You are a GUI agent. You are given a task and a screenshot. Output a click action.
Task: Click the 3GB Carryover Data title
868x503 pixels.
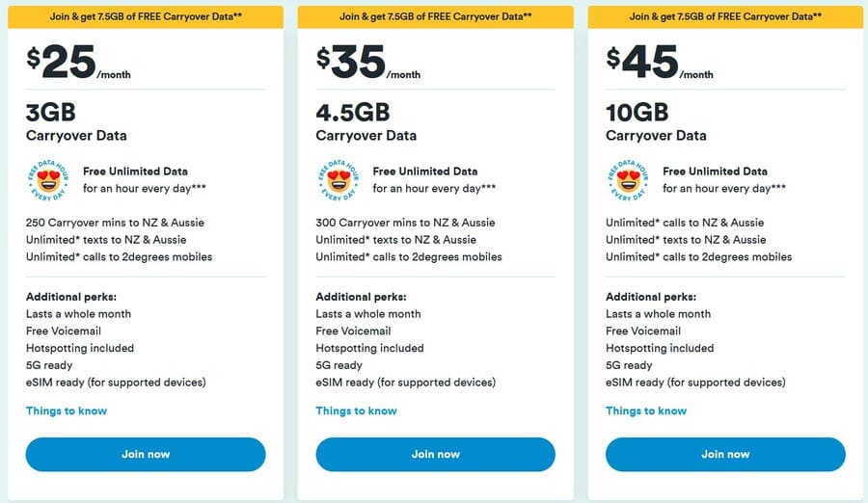[x=76, y=122]
